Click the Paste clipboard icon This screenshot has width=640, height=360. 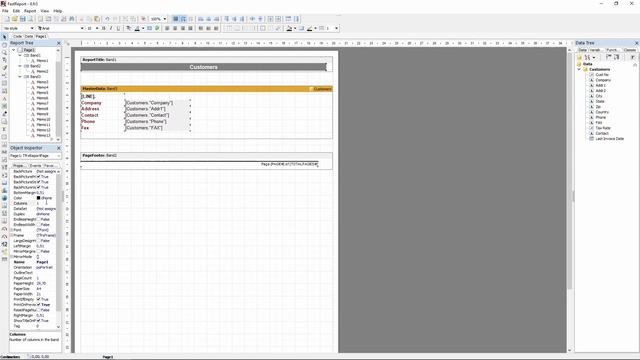pyautogui.click(x=97, y=19)
